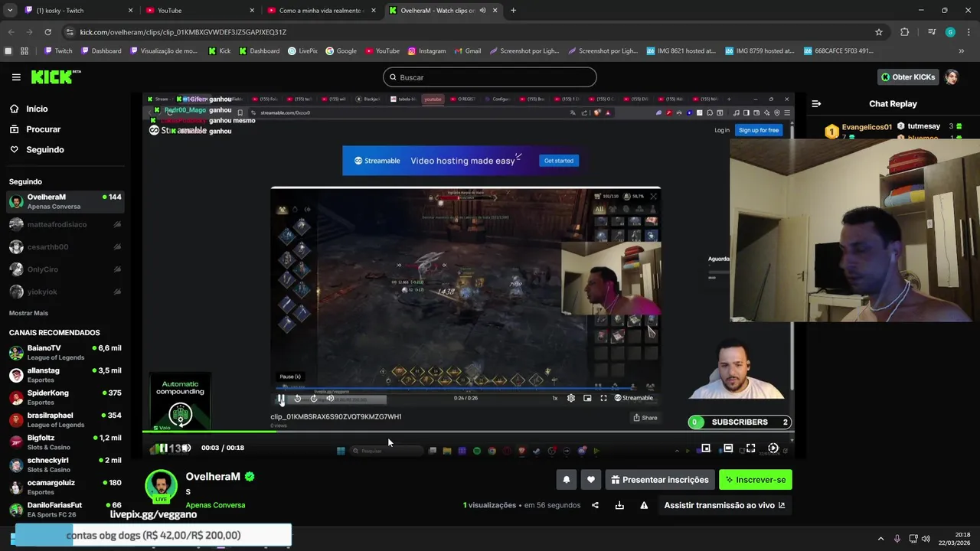Expand the bookmarks overflow chevron

(x=962, y=51)
